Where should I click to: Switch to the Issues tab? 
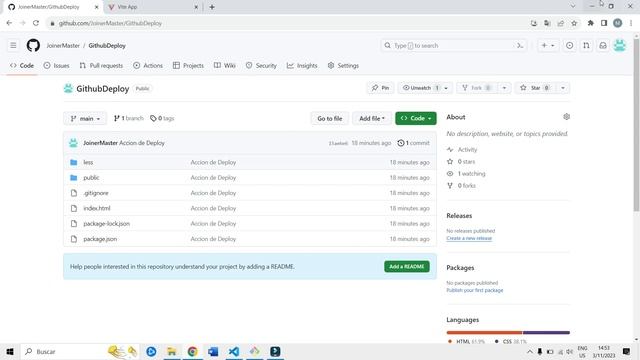56,65
